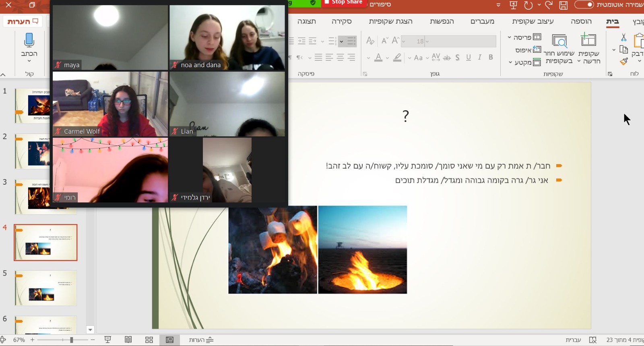Click Increase List Level indent icon
Screen dimensions: 644x346
(301, 41)
